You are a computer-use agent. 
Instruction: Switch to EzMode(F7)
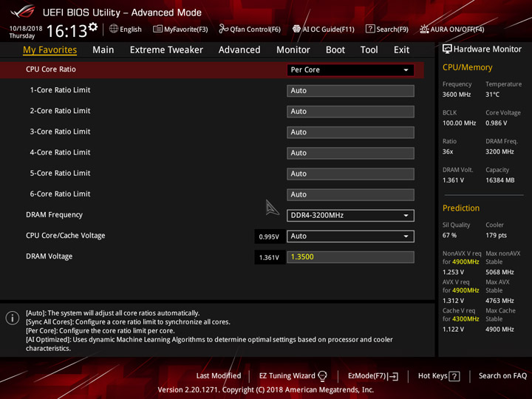coord(367,376)
